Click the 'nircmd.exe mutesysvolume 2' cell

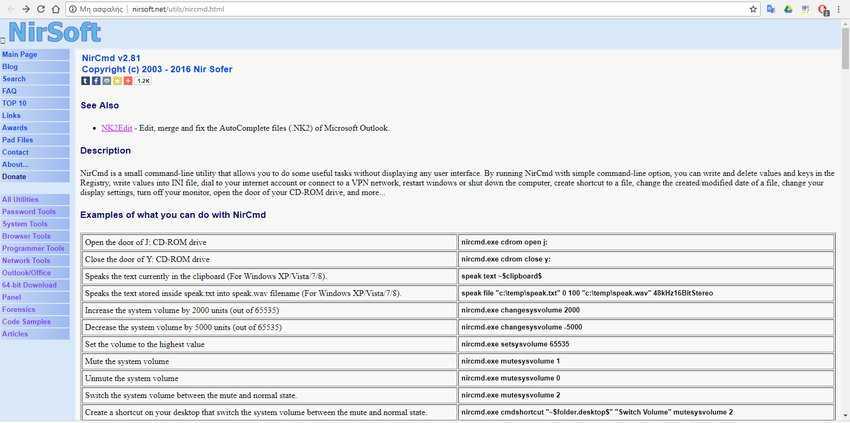(x=646, y=395)
